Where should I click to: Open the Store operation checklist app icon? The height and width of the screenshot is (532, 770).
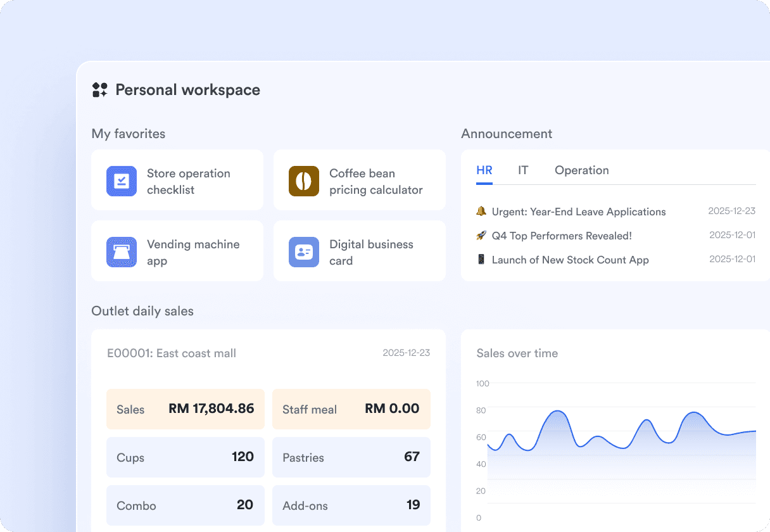coord(121,180)
